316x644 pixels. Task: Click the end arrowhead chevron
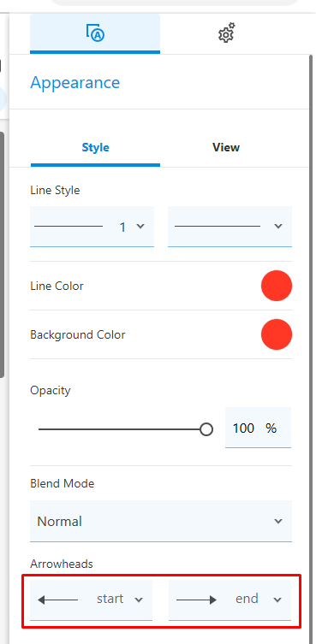click(x=277, y=600)
